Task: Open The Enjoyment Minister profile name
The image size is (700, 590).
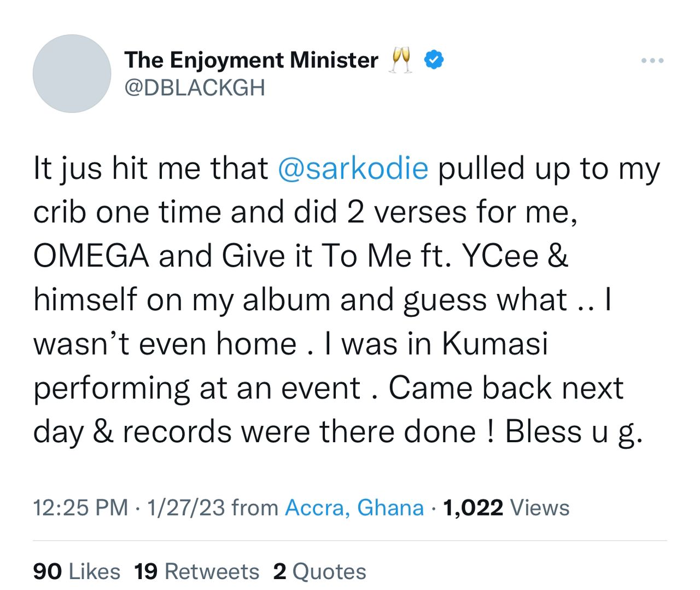Action: (251, 60)
